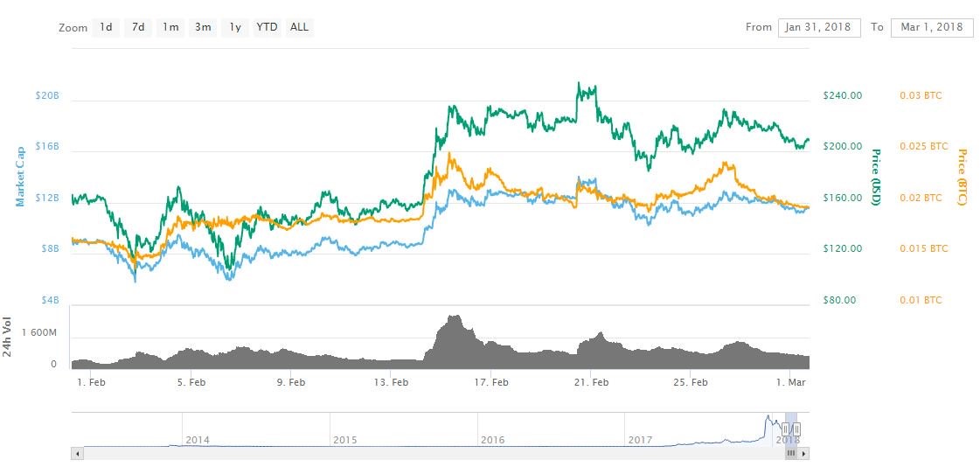Toggle the Price (USD) axis title

coord(875,177)
